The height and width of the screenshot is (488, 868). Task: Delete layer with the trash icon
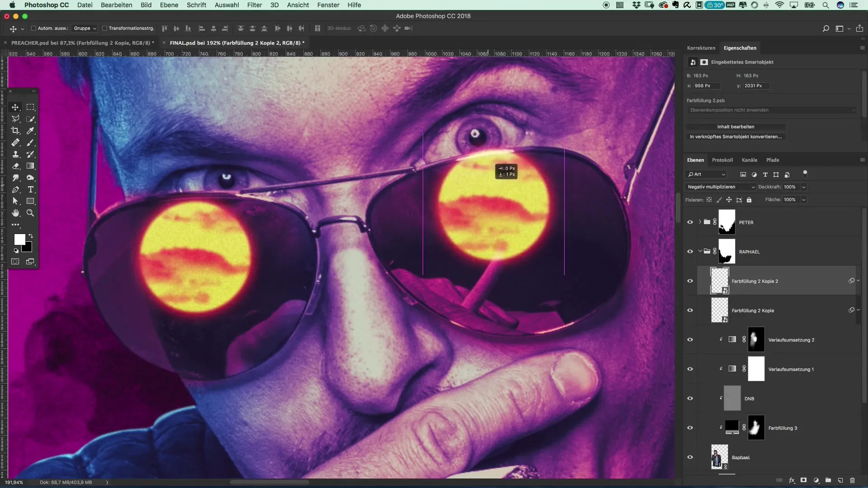click(852, 480)
